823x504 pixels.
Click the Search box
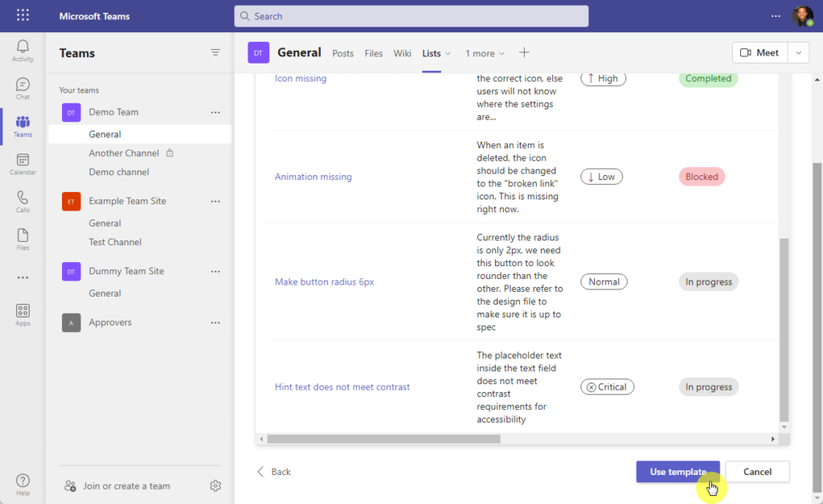point(411,16)
